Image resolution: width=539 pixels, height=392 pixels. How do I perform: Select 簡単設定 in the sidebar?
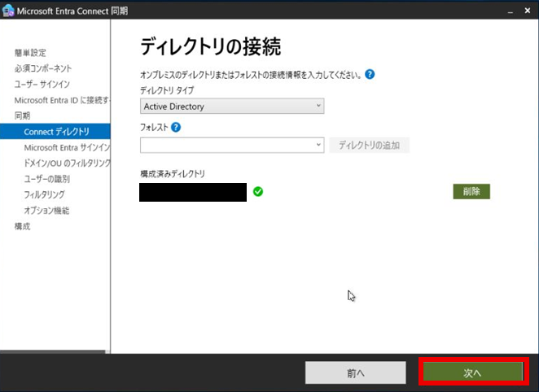30,53
